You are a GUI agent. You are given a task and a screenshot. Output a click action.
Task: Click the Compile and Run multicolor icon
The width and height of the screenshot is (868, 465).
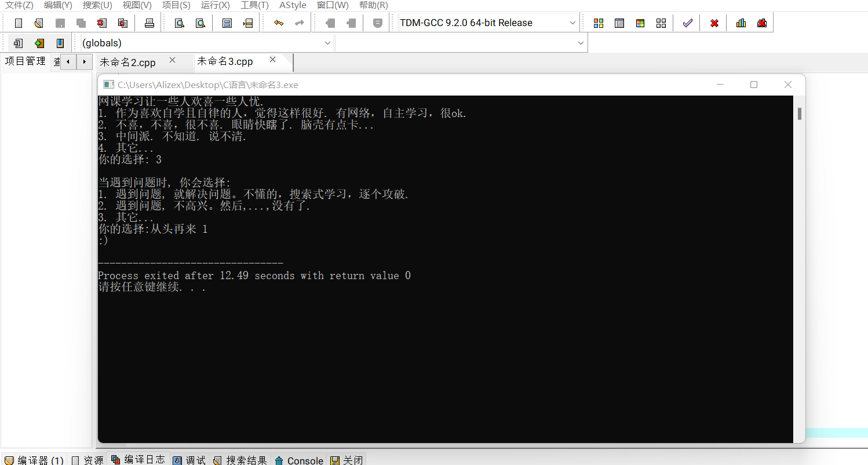pyautogui.click(x=640, y=23)
